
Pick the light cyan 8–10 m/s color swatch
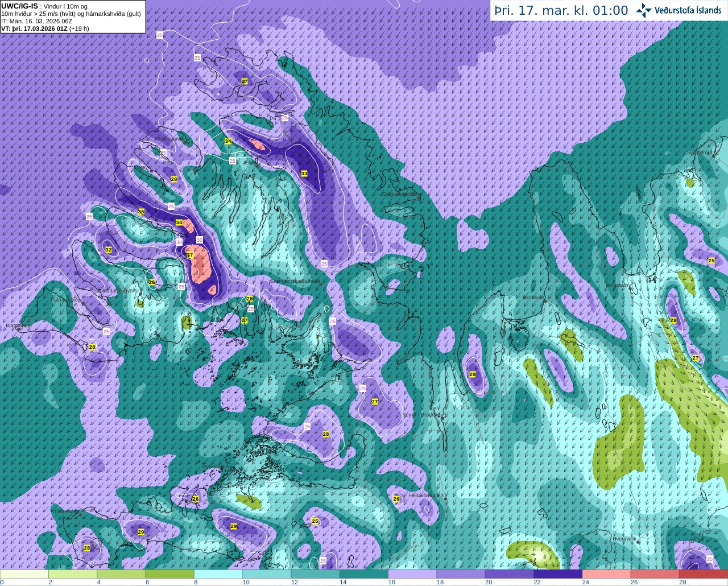point(218,574)
